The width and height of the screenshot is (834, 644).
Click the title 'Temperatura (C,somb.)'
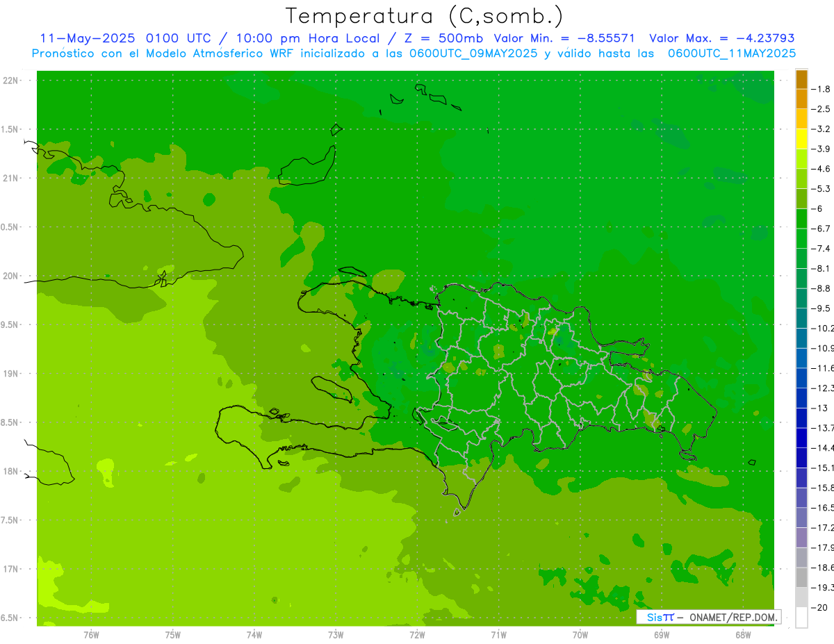point(425,17)
